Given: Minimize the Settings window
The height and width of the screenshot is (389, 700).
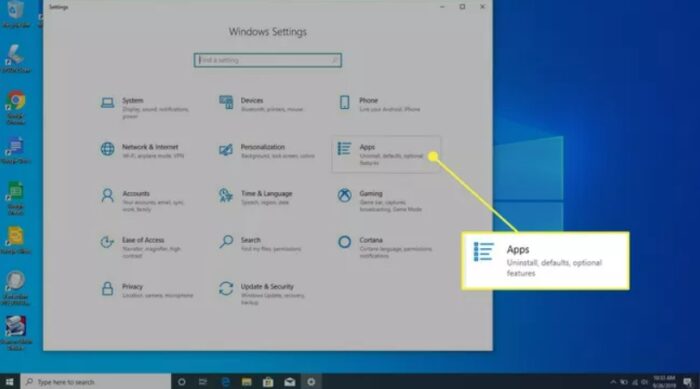Looking at the screenshot, I should [442, 7].
